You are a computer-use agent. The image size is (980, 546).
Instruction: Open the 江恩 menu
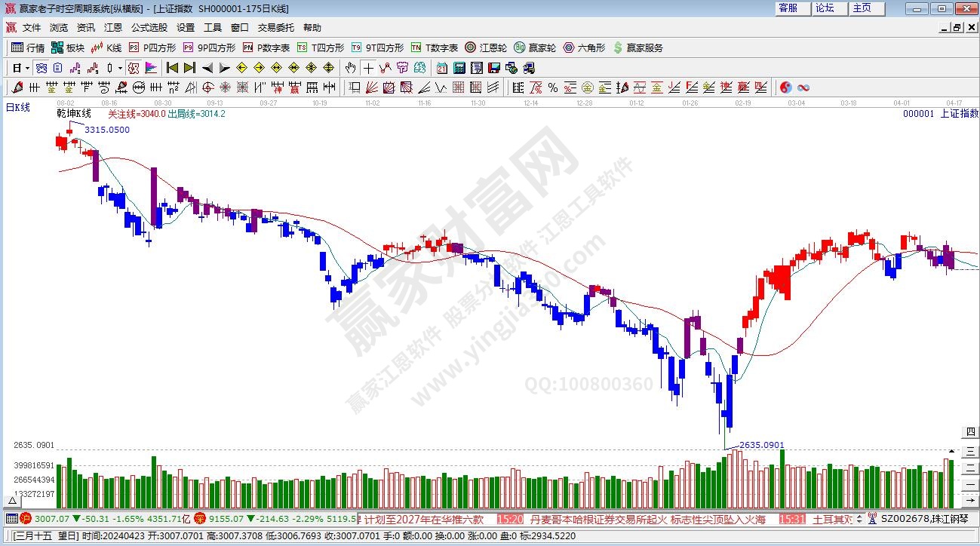(112, 28)
